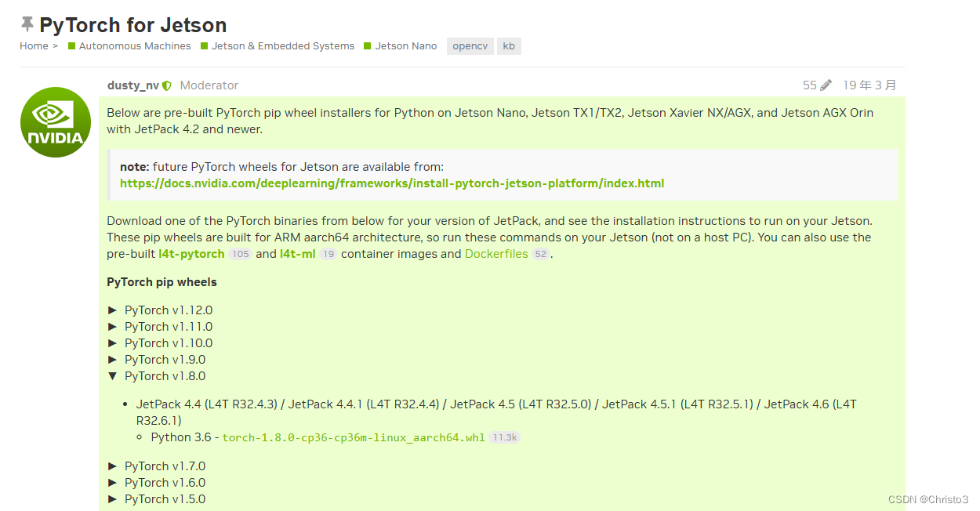This screenshot has height=511, width=980.
Task: Click the 11.3k download count badge
Action: 504,437
